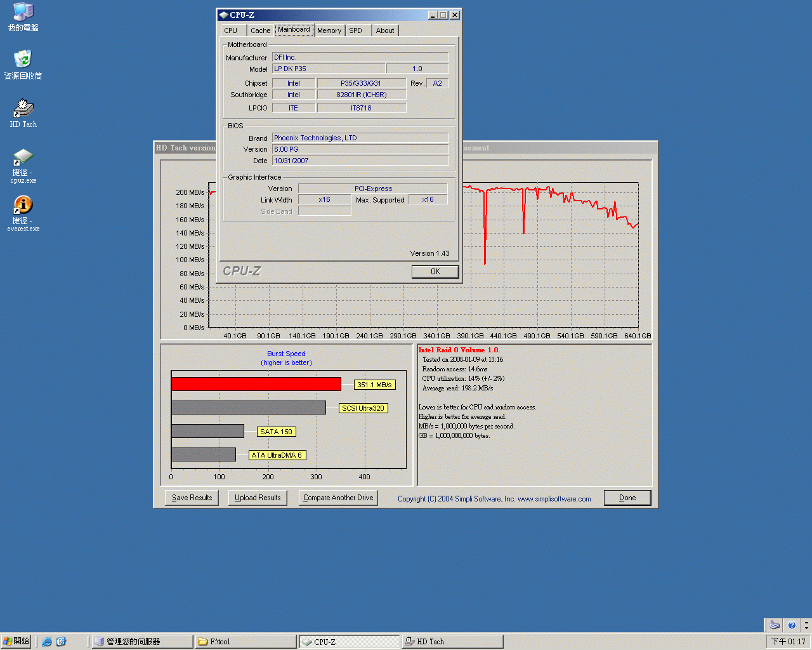
Task: Open the About tab in CPU-Z
Action: pos(384,30)
